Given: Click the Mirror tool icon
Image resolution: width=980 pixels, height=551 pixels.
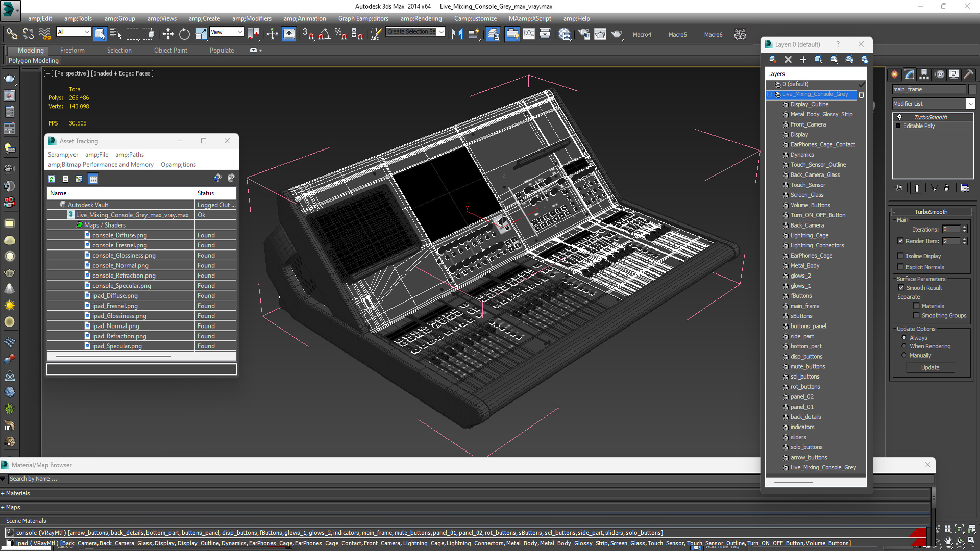Looking at the screenshot, I should pyautogui.click(x=457, y=34).
